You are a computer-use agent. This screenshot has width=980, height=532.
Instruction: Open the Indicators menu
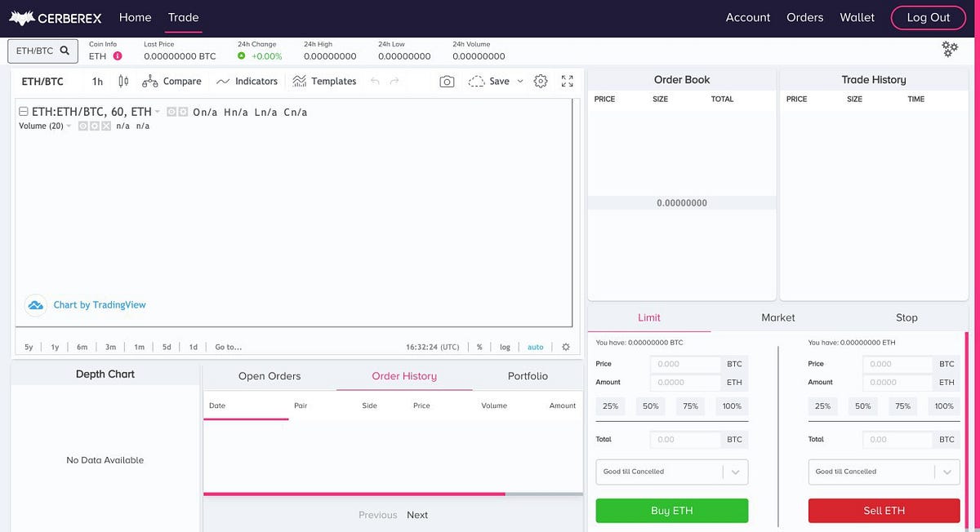247,81
